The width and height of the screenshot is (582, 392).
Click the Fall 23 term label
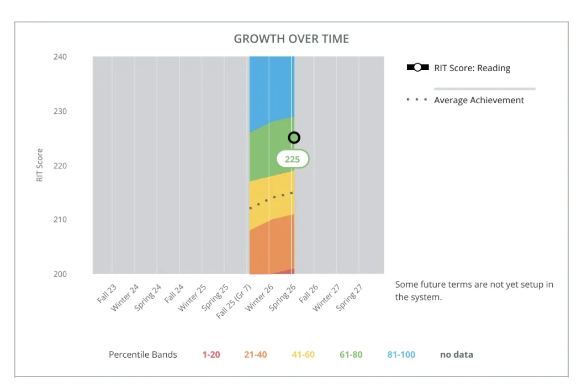pyautogui.click(x=107, y=293)
